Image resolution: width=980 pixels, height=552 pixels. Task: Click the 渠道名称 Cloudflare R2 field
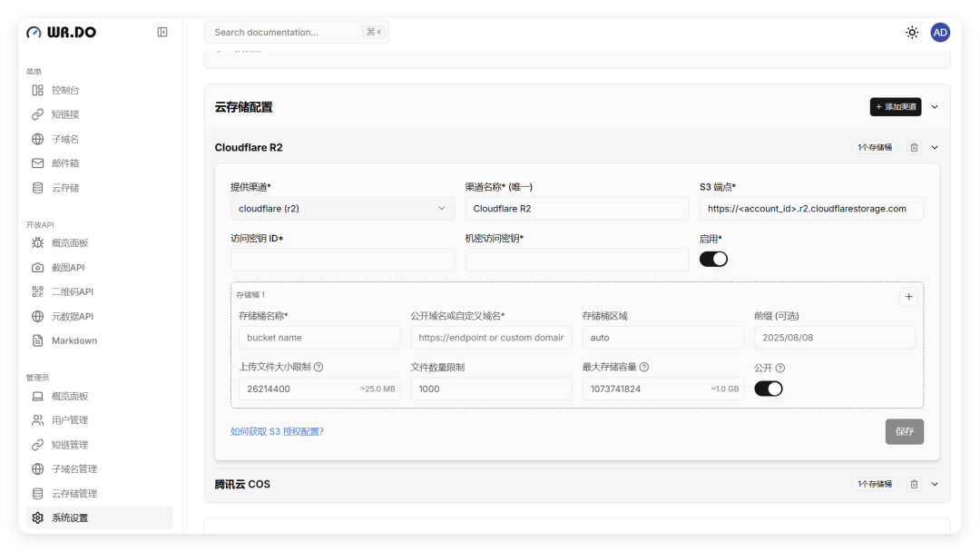(x=577, y=209)
